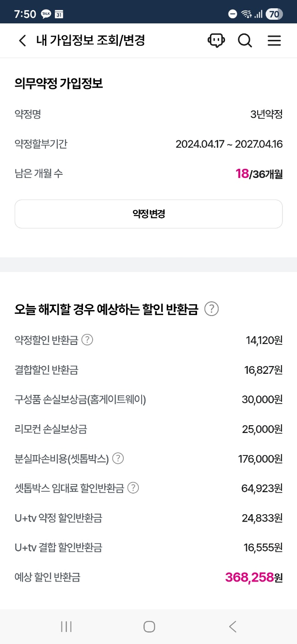297x644 pixels.
Task: Tap the battery indicator showing 70
Action: click(x=274, y=14)
